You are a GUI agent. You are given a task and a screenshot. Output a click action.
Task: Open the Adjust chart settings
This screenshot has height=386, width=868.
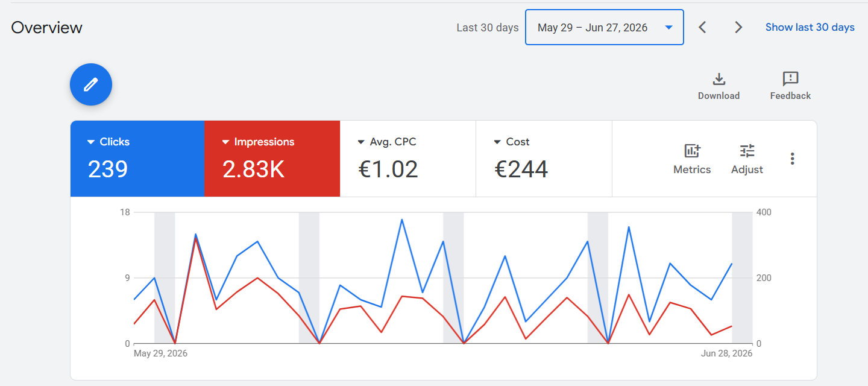[x=747, y=159]
